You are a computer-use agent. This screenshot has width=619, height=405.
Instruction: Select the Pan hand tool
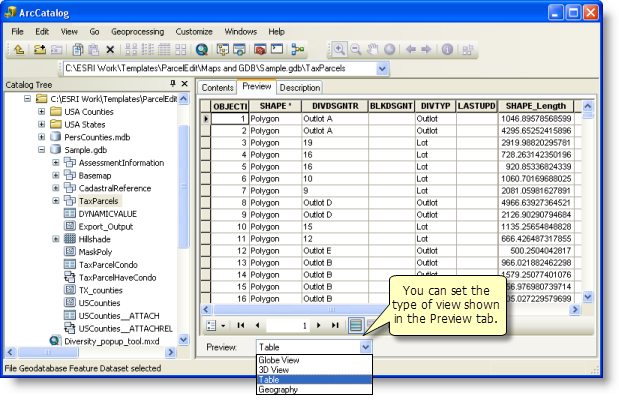click(372, 49)
